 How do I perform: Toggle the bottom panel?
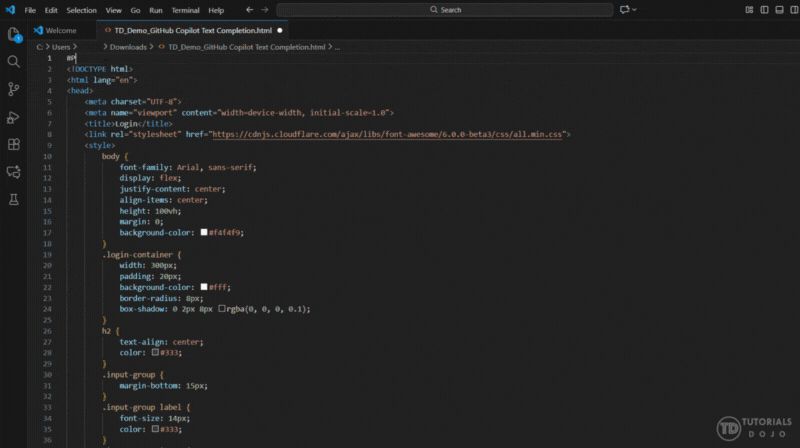coord(779,10)
